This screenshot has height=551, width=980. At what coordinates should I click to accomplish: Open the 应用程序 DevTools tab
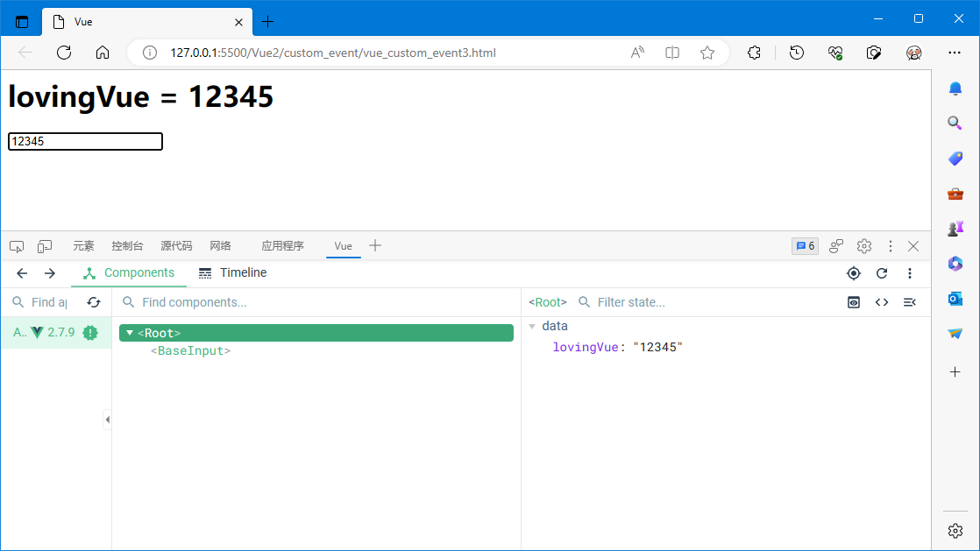(x=282, y=246)
